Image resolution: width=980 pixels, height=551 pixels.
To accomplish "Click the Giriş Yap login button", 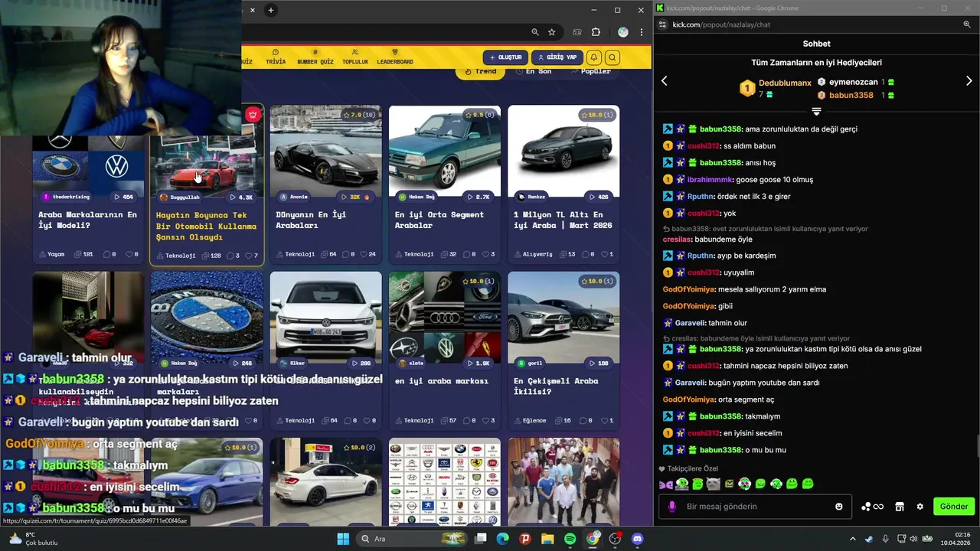I will pos(557,57).
